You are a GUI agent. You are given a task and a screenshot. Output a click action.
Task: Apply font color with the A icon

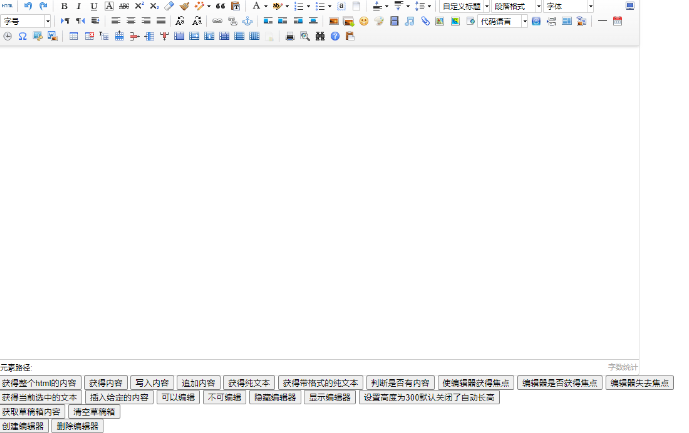pyautogui.click(x=256, y=6)
